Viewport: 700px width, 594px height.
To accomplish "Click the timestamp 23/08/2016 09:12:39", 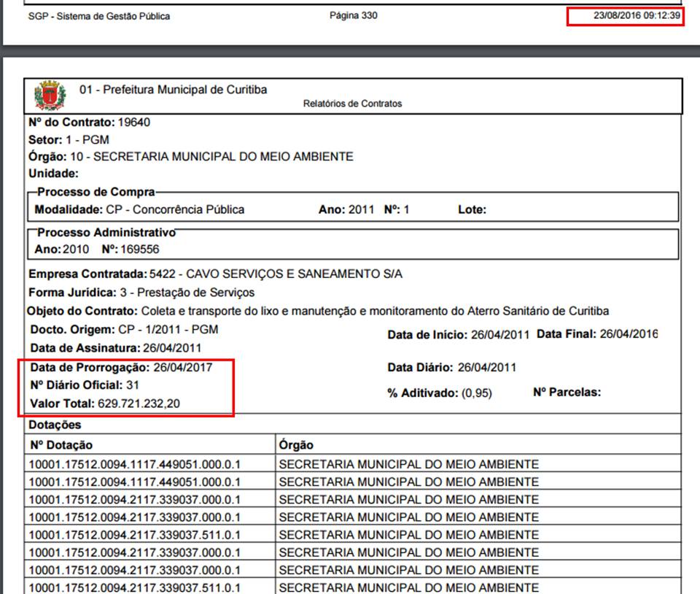I will click(x=626, y=16).
